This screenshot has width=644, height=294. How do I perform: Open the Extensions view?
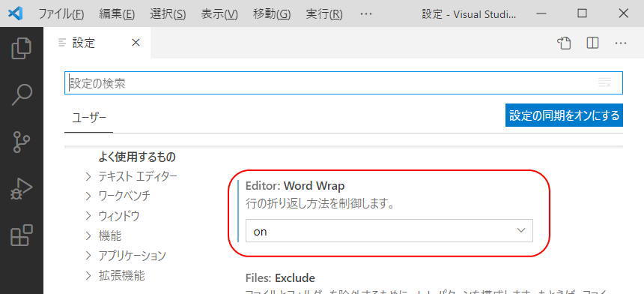tap(22, 235)
